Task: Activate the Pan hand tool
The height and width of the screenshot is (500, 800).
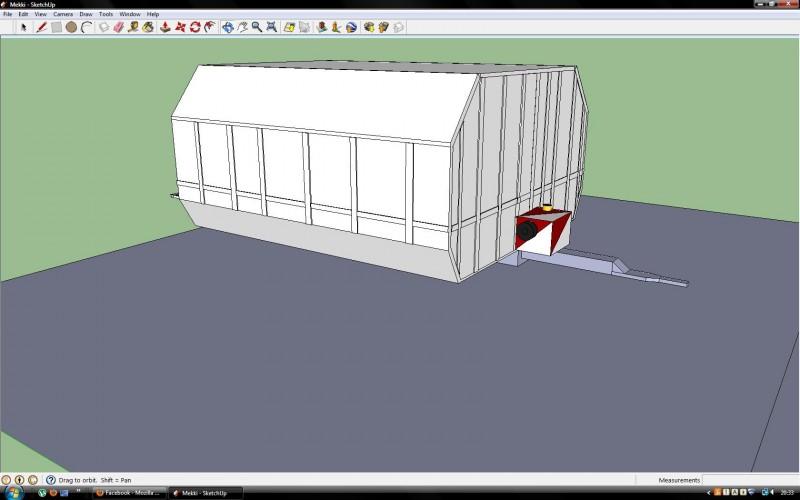Action: [x=242, y=27]
